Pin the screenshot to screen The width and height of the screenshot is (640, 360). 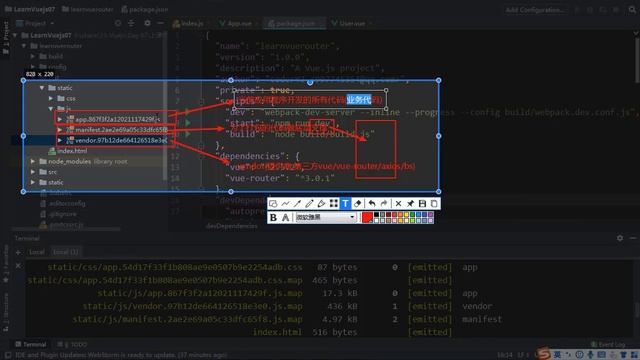[x=410, y=204]
